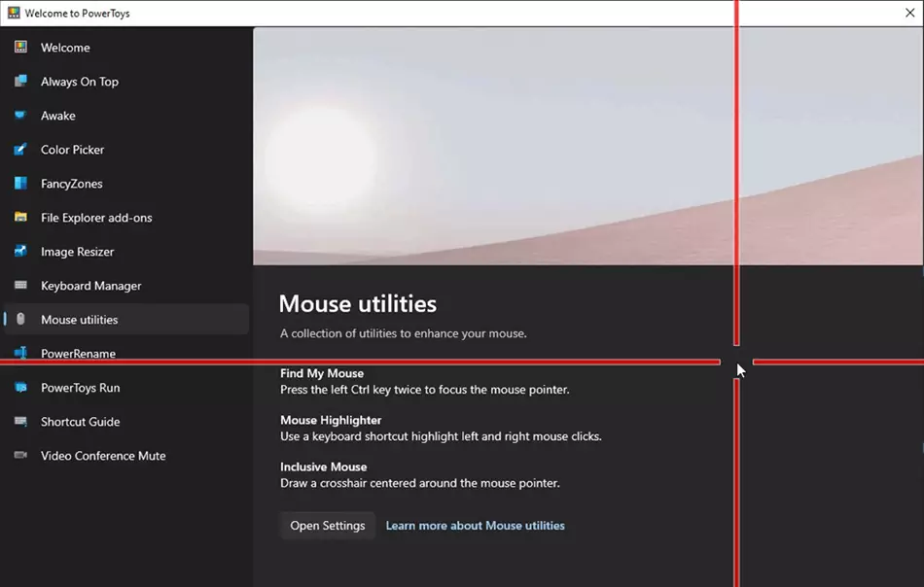Click the Video Conference Mute camera icon
Screen dimensions: 924x587
coord(20,455)
